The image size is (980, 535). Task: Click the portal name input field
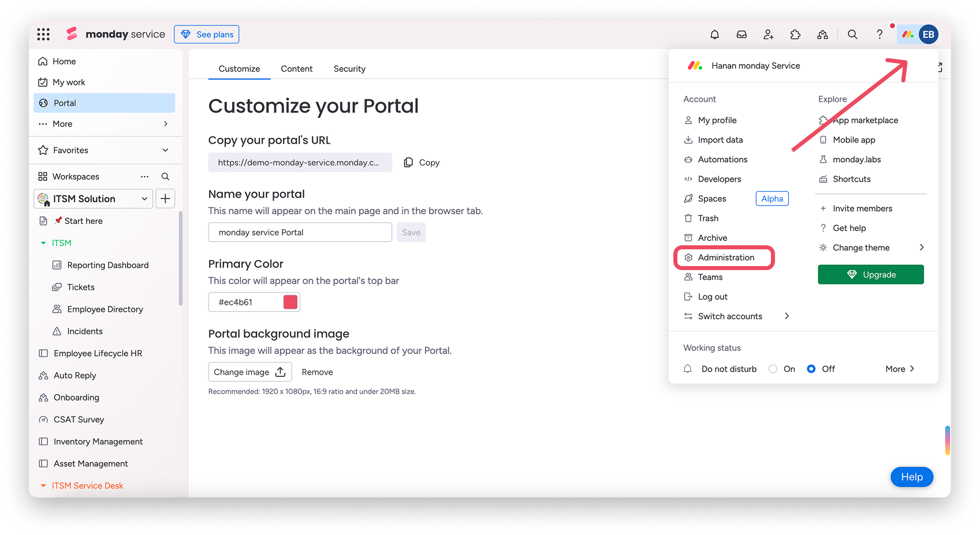click(300, 232)
